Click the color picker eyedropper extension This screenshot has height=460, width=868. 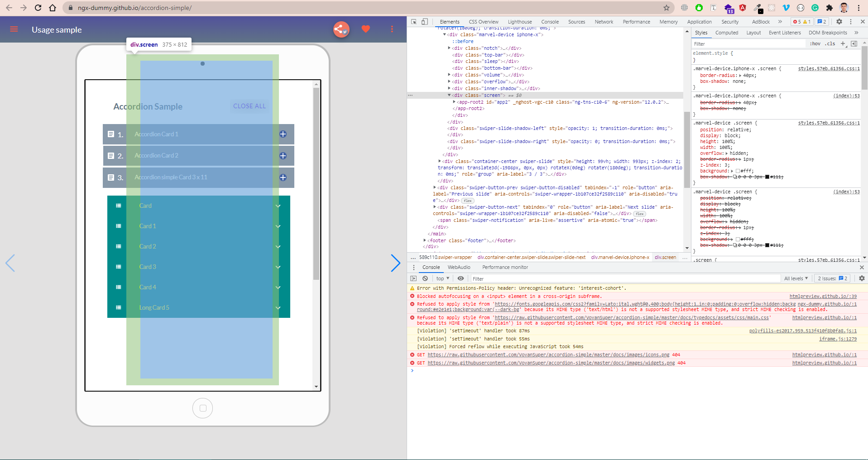click(x=758, y=8)
